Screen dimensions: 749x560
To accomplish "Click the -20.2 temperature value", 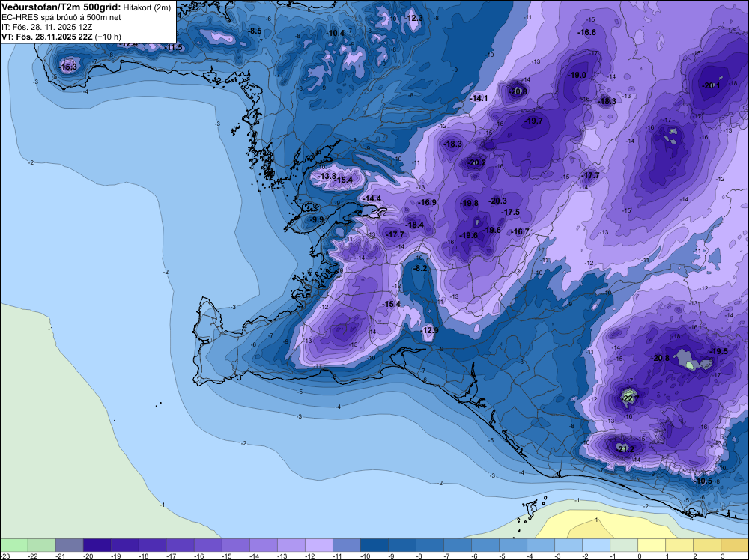I will point(476,162).
